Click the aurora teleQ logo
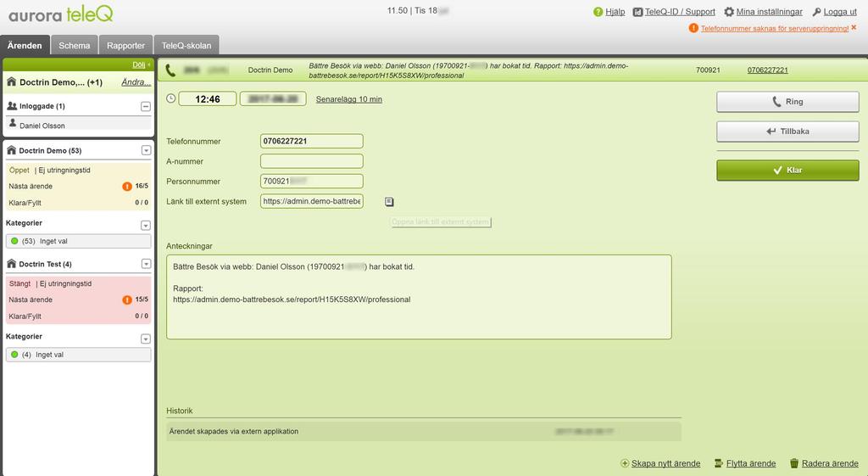This screenshot has height=476, width=868. click(60, 14)
